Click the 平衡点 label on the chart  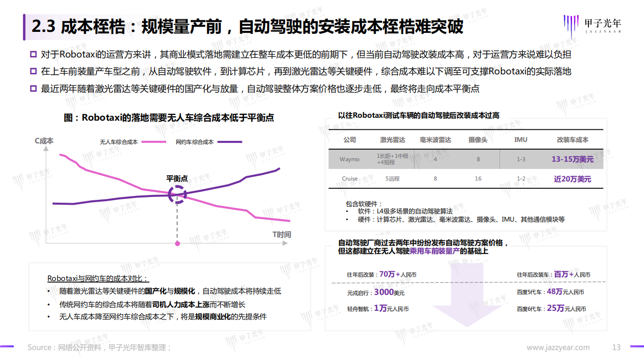(177, 178)
